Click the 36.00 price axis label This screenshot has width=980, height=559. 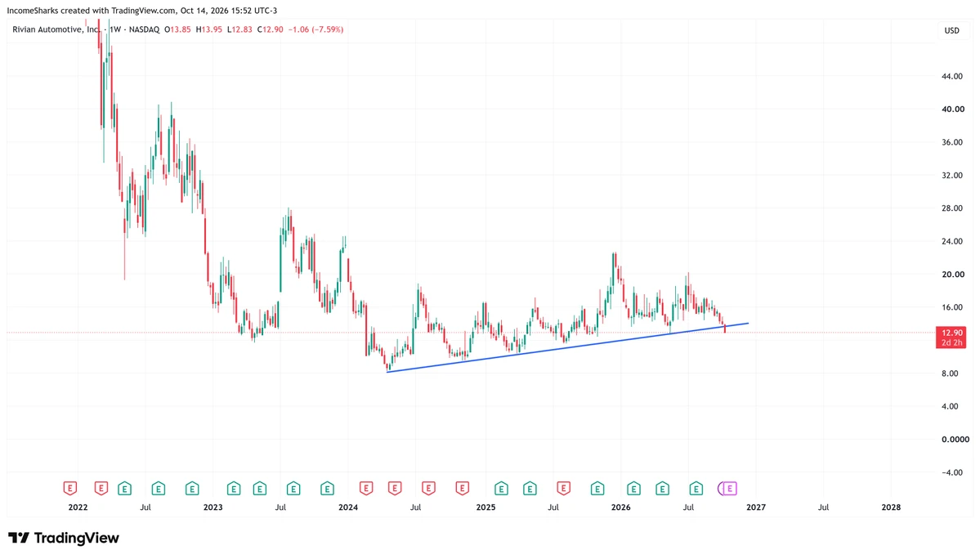tap(952, 142)
